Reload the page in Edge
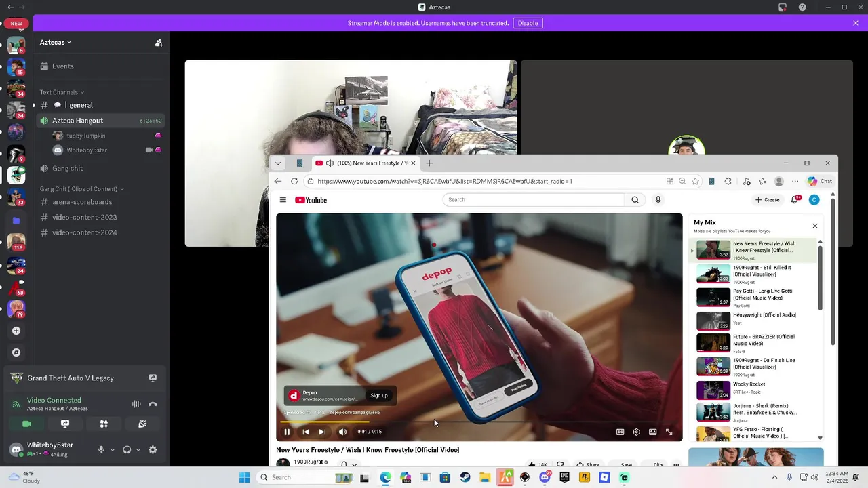The width and height of the screenshot is (868, 488). [294, 181]
